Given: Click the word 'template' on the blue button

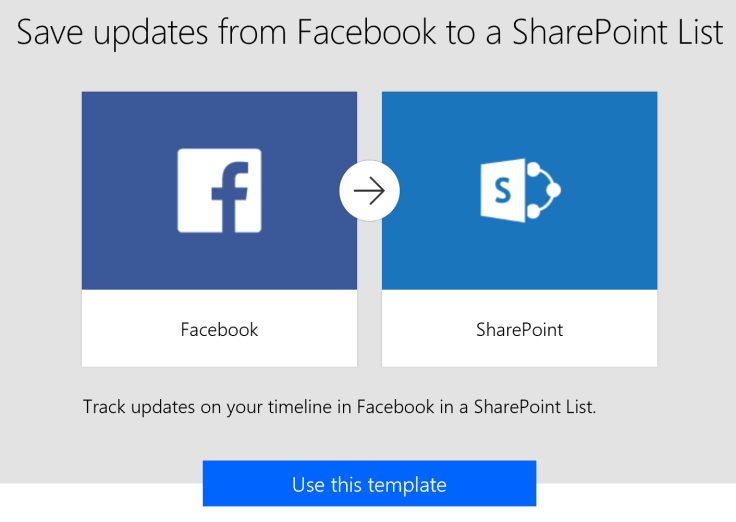Looking at the screenshot, I should (x=406, y=485).
